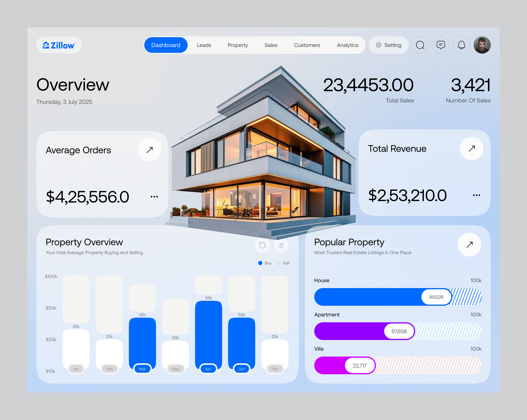Open the search icon in top bar
Screen dimensions: 527x420
(x=420, y=45)
